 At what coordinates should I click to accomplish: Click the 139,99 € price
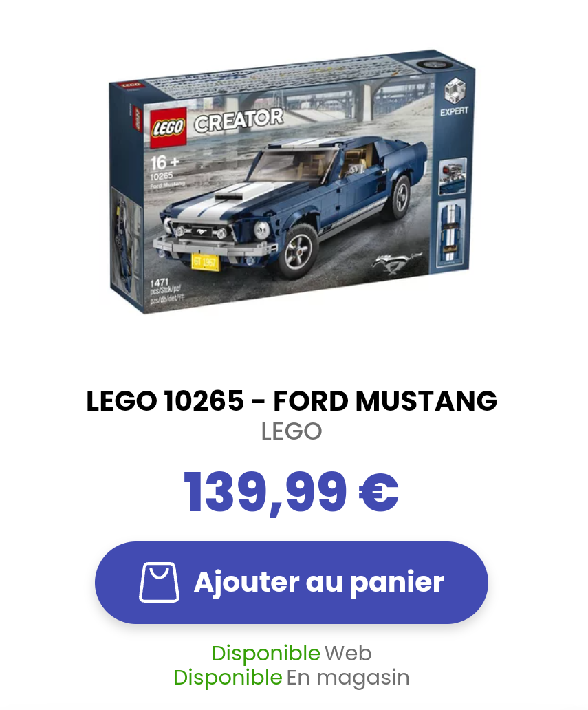tap(291, 492)
